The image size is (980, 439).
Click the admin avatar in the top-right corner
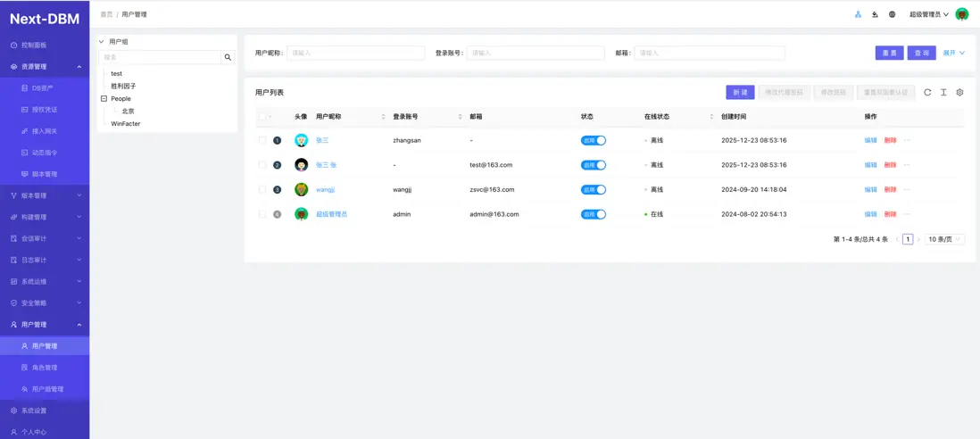[961, 14]
